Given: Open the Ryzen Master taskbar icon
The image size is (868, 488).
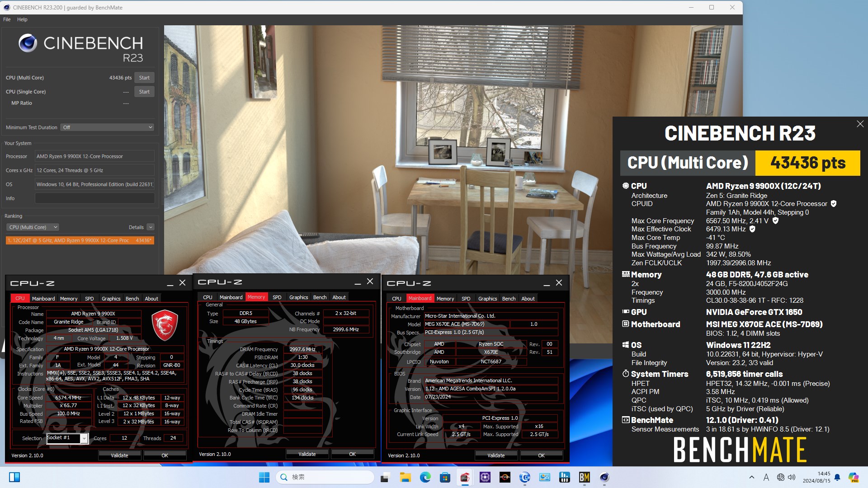Looking at the screenshot, I should tap(505, 477).
